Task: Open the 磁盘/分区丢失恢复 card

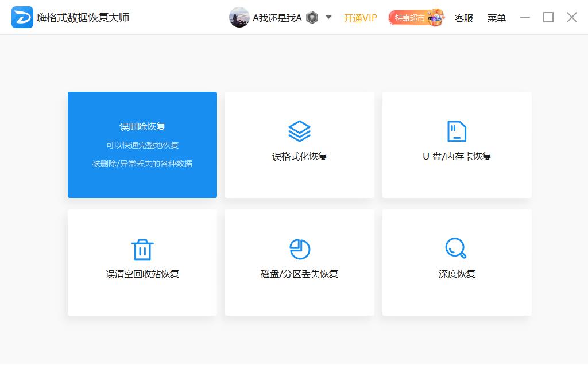Action: 299,263
